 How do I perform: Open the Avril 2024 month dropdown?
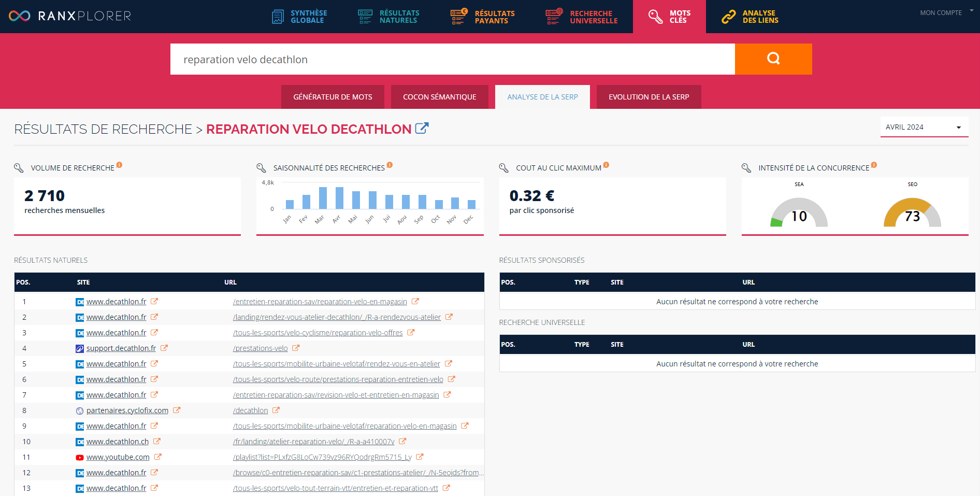(924, 127)
